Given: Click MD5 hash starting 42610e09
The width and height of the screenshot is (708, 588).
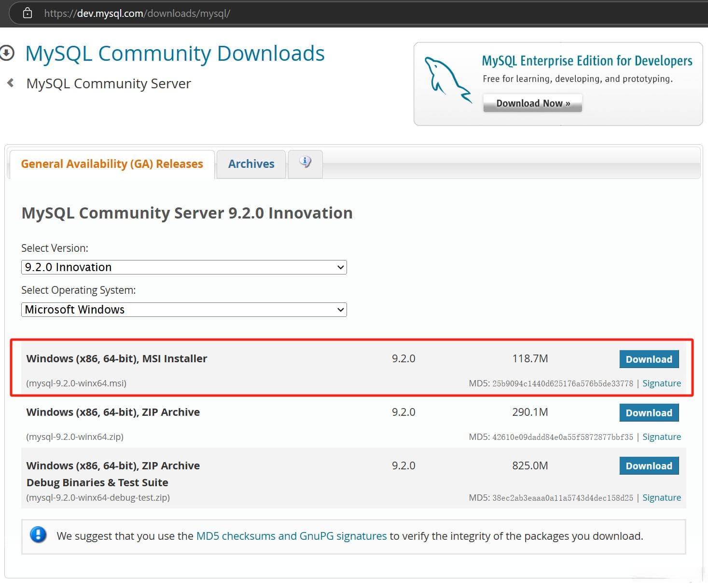Looking at the screenshot, I should (563, 437).
